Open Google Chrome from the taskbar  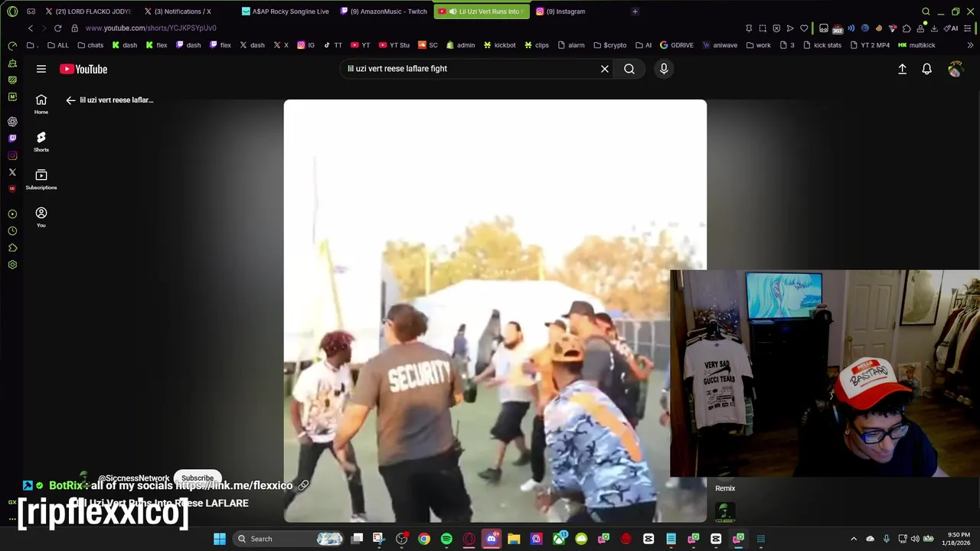pos(424,539)
